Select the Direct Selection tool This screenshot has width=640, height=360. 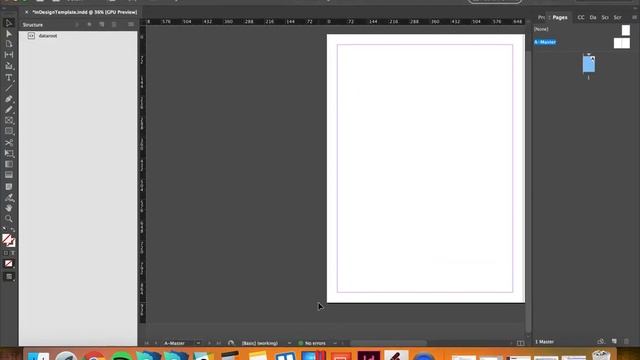(9, 33)
